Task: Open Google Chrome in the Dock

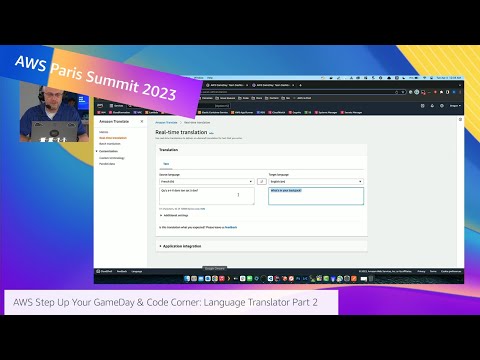Action: [x=215, y=278]
